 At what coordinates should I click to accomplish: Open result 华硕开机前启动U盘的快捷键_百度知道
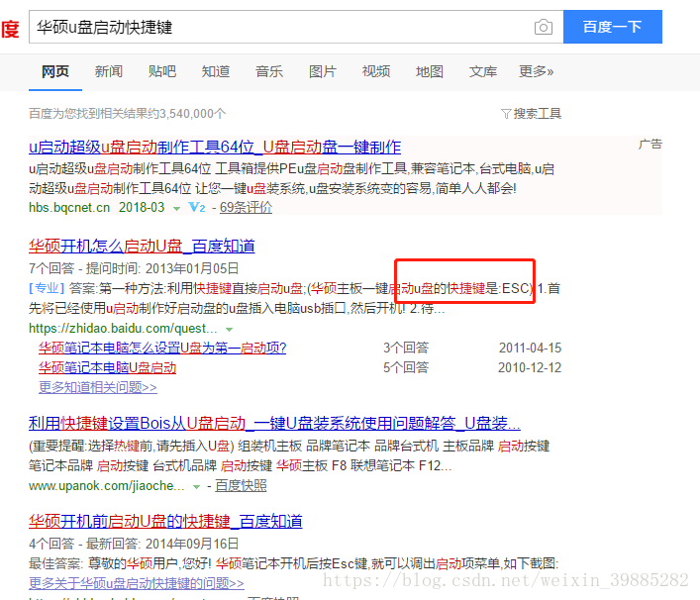point(165,521)
